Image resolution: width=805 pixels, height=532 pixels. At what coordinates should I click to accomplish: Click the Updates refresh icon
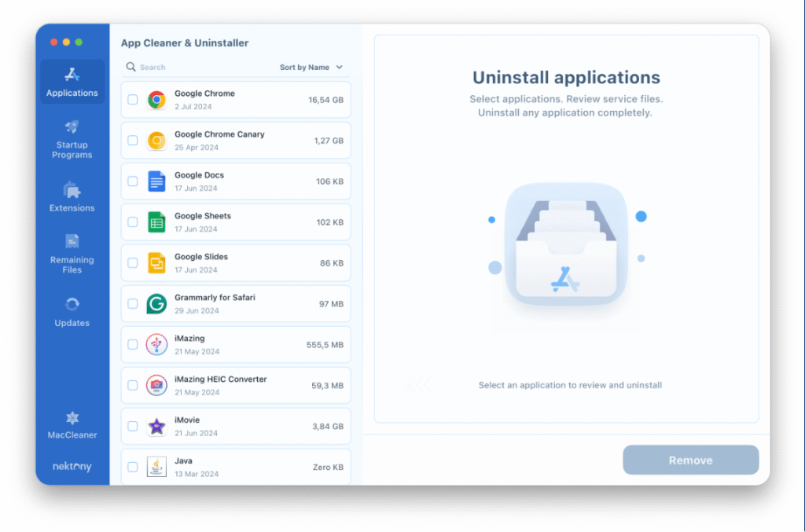click(x=72, y=304)
